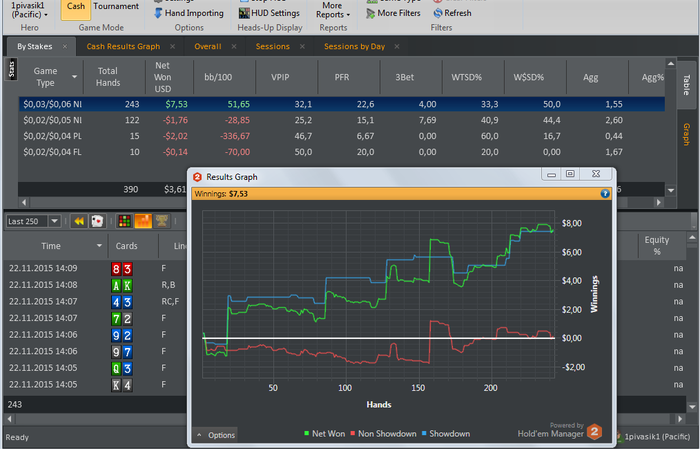Open the Game Type column dropdown arrow

(x=74, y=77)
